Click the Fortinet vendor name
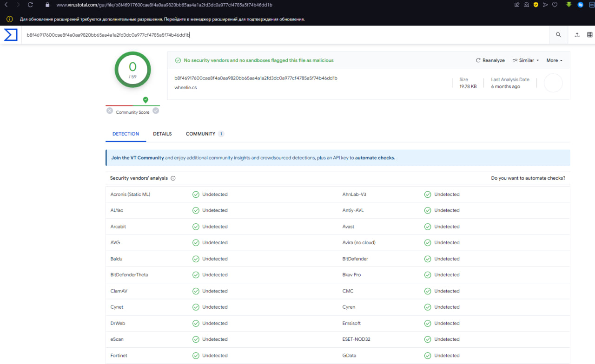Viewport: 595px width, 364px height. pos(119,356)
